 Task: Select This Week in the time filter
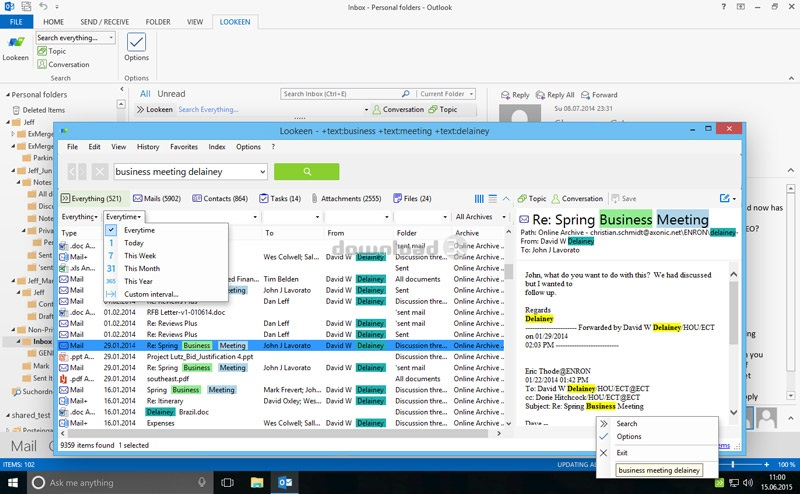tap(140, 256)
